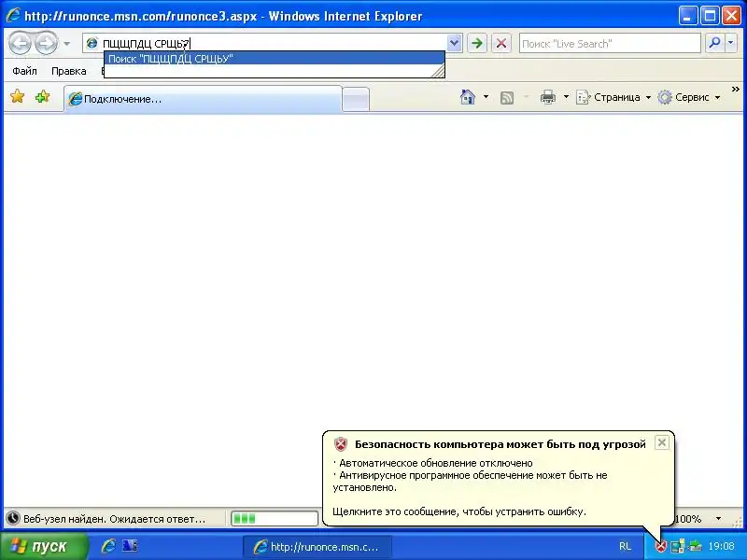Expand the Home button dropdown arrow

(x=486, y=97)
